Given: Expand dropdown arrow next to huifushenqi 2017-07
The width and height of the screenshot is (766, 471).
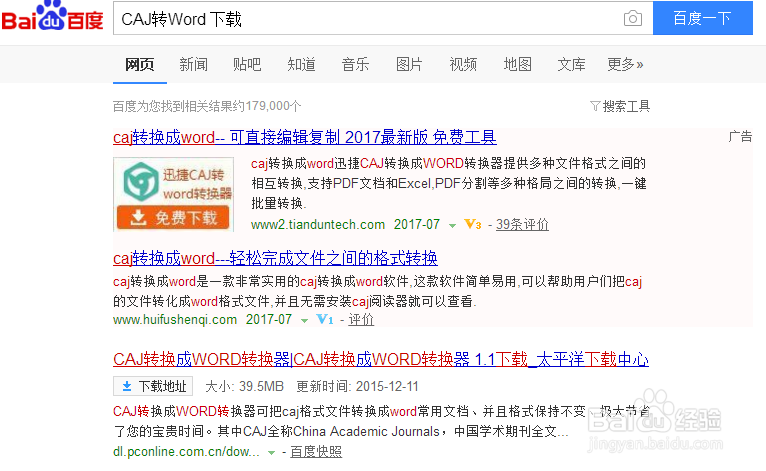Looking at the screenshot, I should (304, 321).
